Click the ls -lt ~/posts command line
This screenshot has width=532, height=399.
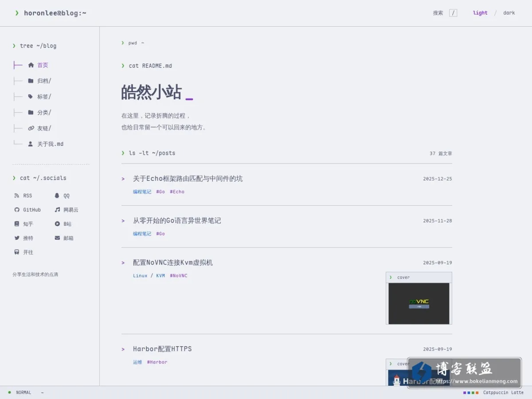[x=152, y=153]
